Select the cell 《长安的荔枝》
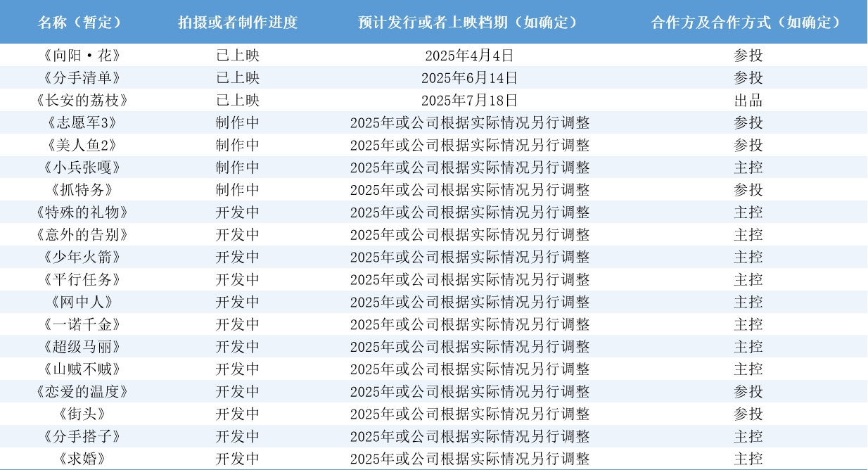This screenshot has width=868, height=470. click(82, 100)
